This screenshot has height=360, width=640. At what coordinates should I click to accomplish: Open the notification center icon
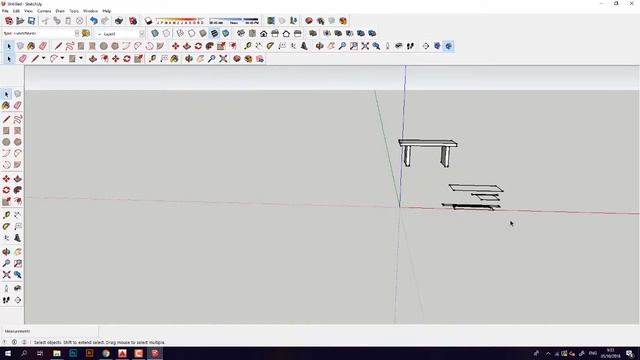point(630,353)
